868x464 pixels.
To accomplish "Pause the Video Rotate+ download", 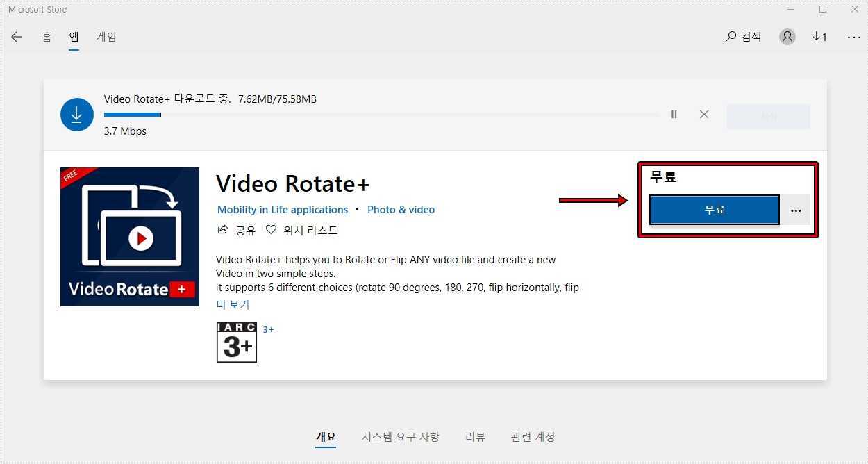I will 674,115.
